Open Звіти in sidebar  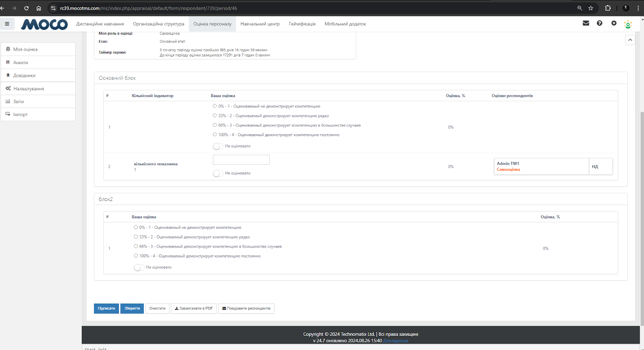point(38,101)
